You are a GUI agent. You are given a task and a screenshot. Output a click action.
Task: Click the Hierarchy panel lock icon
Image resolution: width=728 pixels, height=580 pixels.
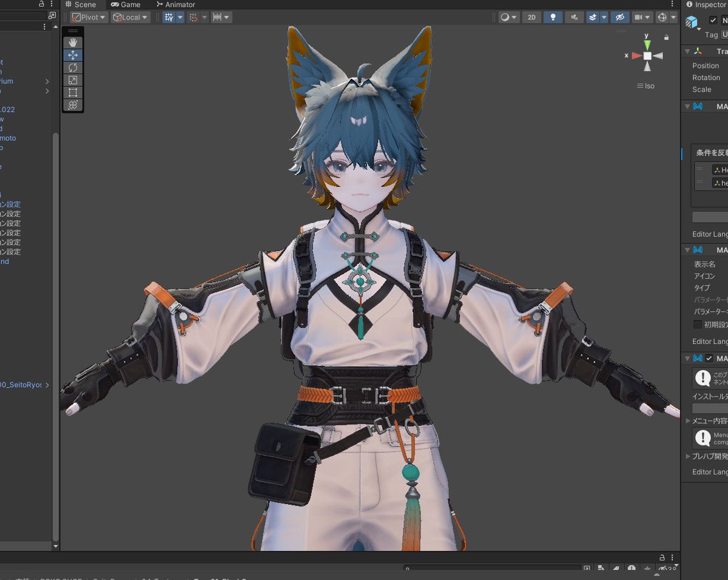point(41,4)
